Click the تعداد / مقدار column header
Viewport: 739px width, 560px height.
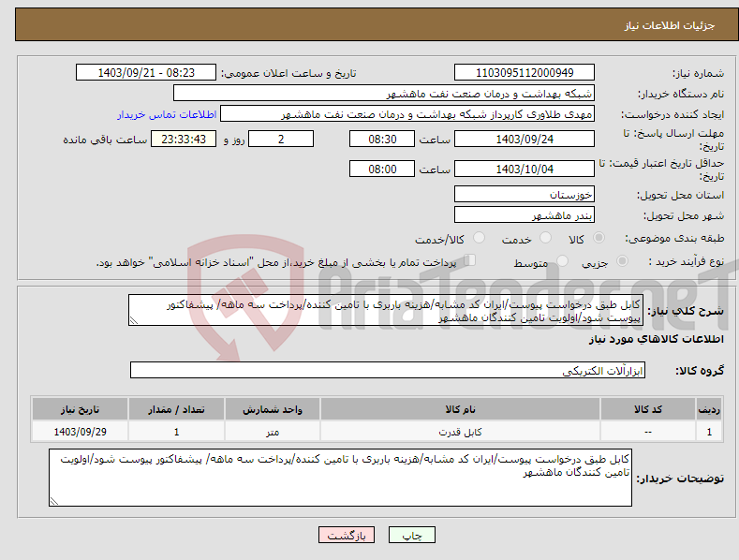tap(176, 409)
